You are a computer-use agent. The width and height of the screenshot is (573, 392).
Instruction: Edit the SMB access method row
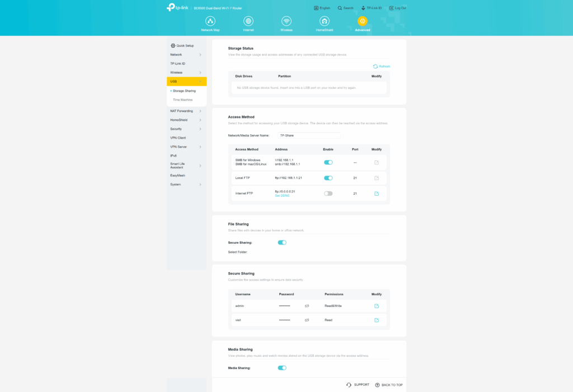[377, 162]
